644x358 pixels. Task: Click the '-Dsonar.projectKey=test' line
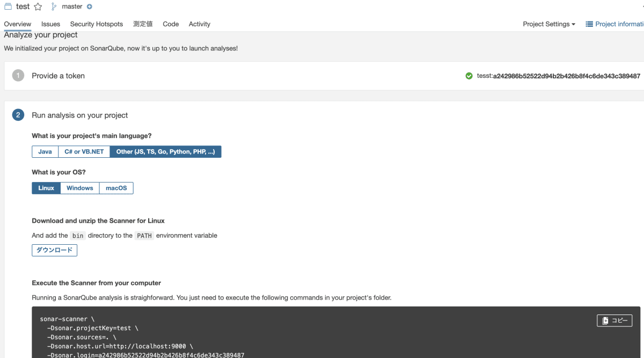[x=92, y=328]
